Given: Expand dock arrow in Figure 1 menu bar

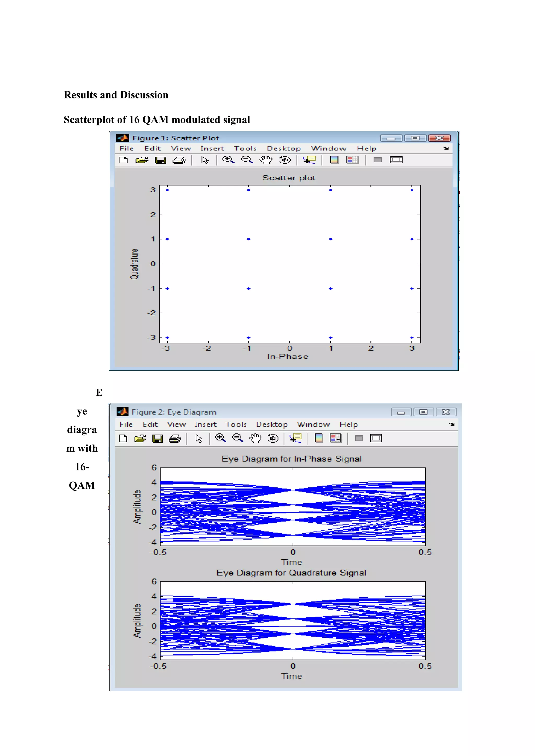Looking at the screenshot, I should [446, 149].
